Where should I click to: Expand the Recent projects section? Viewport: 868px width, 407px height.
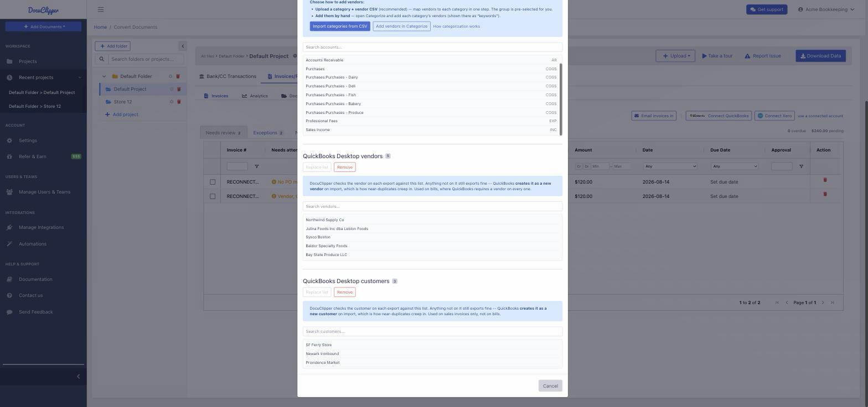click(43, 77)
